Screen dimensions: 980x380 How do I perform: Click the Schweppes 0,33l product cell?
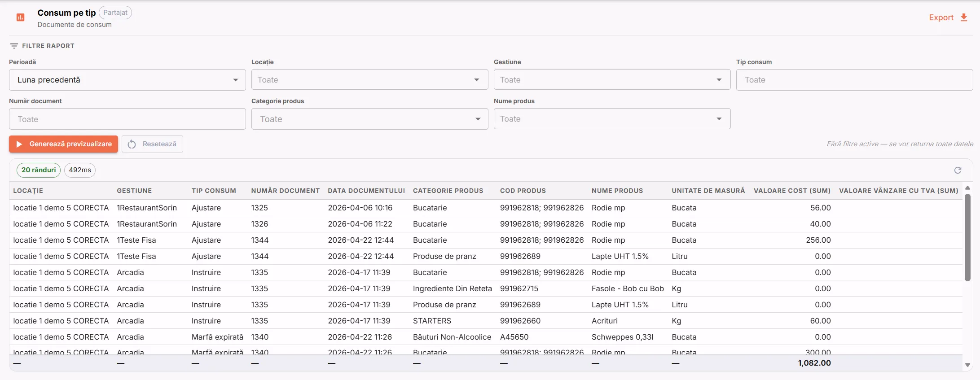622,337
